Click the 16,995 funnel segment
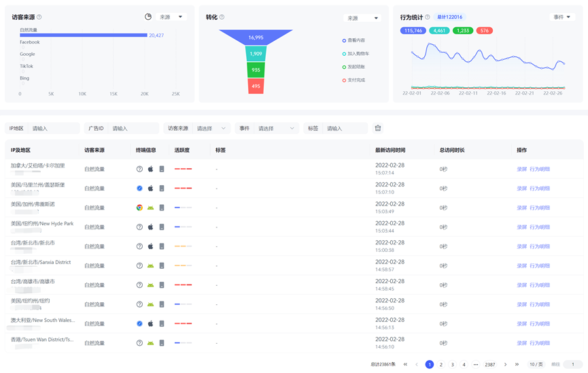The width and height of the screenshot is (588, 373). coord(256,37)
